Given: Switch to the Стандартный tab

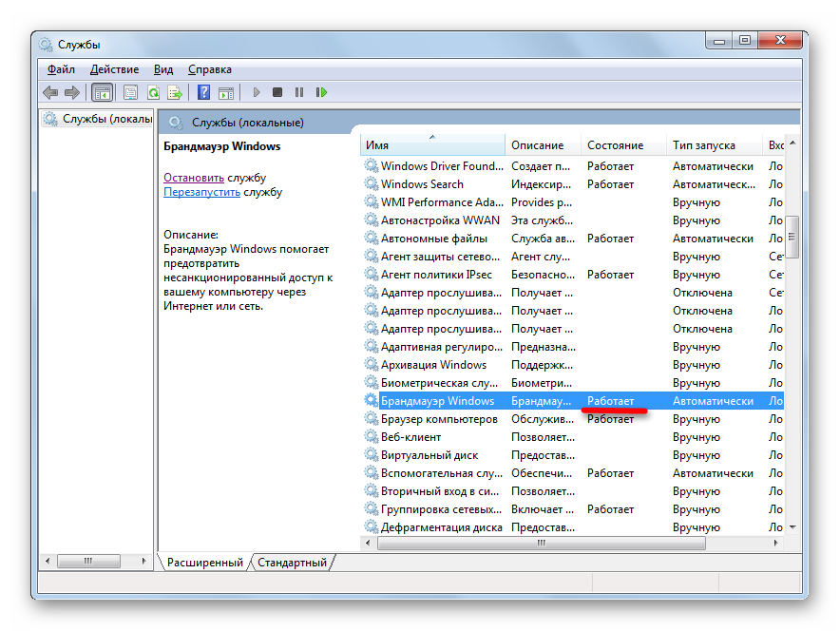Looking at the screenshot, I should pyautogui.click(x=292, y=563).
